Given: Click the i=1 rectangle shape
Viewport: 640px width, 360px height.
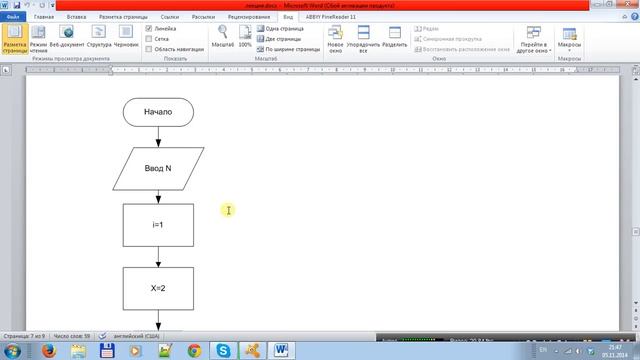Looking at the screenshot, I should (x=158, y=225).
